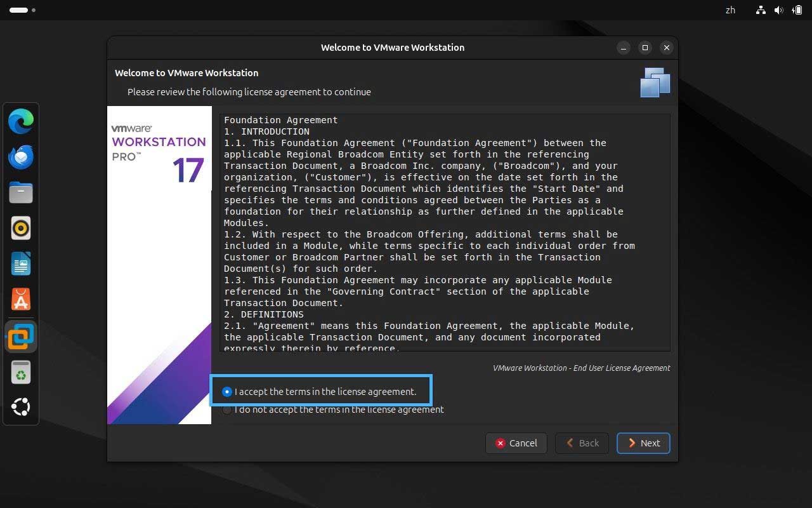The height and width of the screenshot is (508, 812).
Task: Click the Next button
Action: pyautogui.click(x=643, y=443)
